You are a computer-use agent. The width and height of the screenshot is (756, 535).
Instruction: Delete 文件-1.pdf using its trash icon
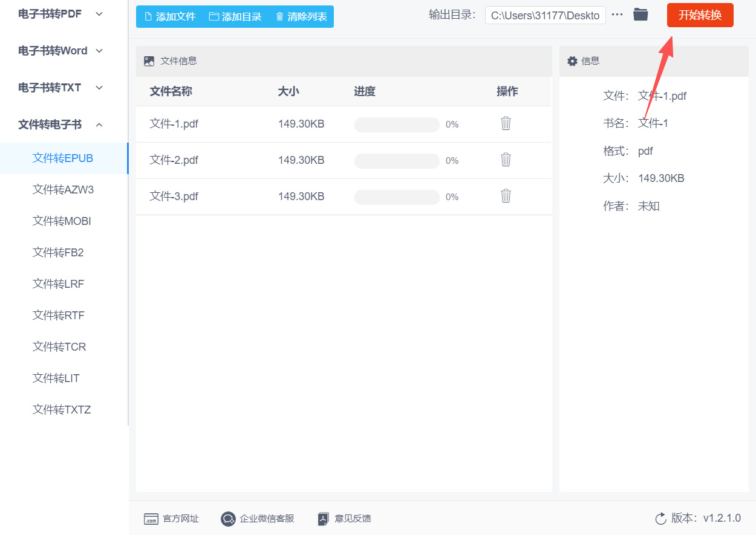[506, 123]
